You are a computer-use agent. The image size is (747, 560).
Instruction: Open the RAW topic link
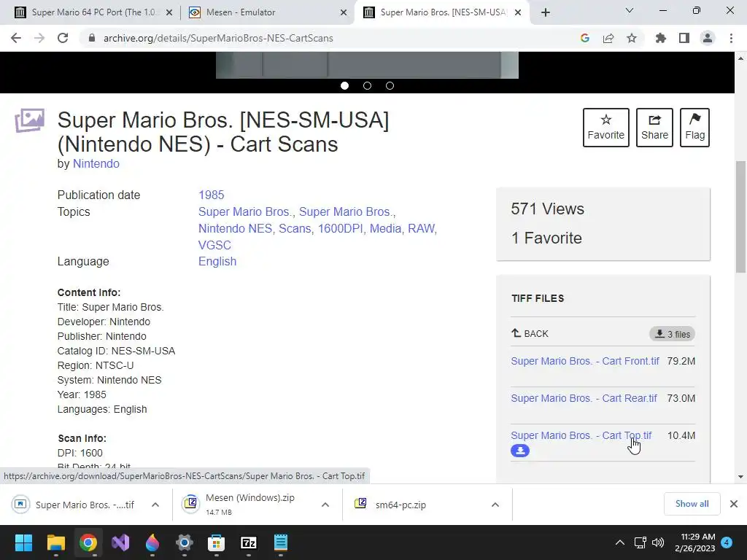[x=422, y=228]
